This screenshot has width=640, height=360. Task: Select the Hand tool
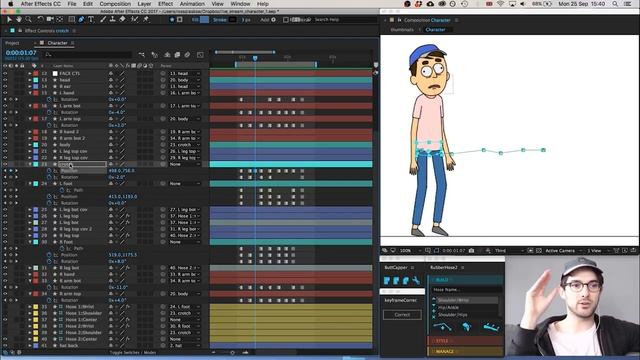[19, 19]
